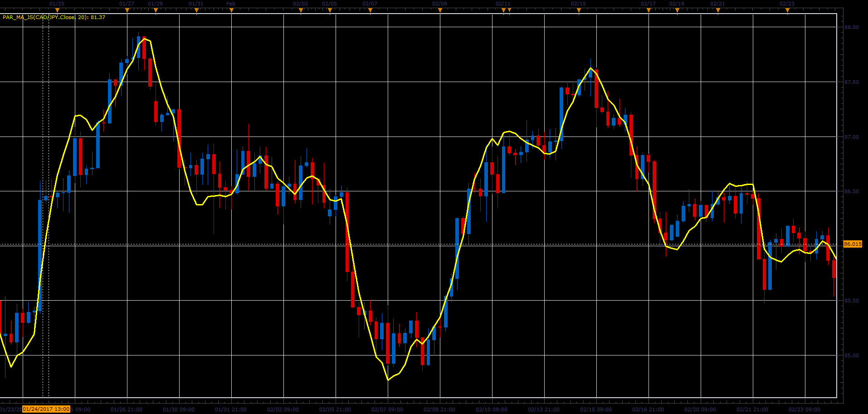Click the orange marker under 02/05

(330, 10)
